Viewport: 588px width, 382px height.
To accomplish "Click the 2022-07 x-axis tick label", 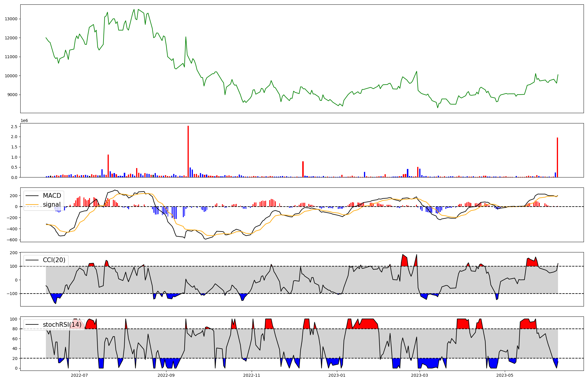I will (79, 375).
